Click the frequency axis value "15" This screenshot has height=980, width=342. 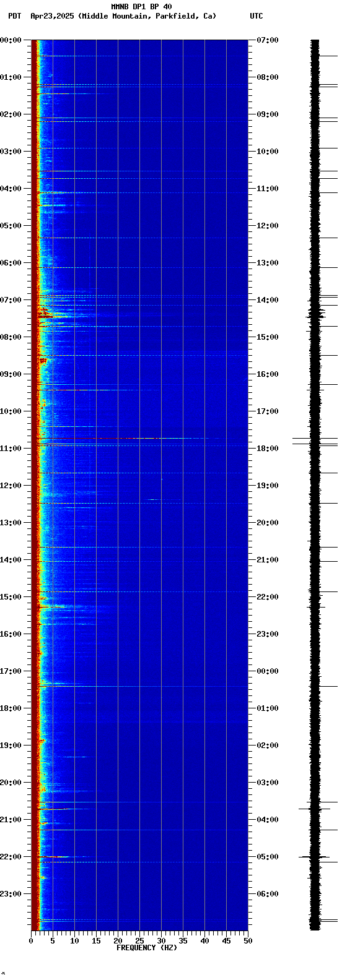coord(96,941)
